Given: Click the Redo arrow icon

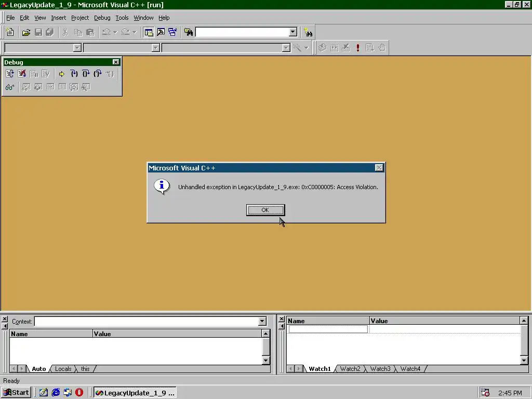Looking at the screenshot, I should pyautogui.click(x=125, y=32).
